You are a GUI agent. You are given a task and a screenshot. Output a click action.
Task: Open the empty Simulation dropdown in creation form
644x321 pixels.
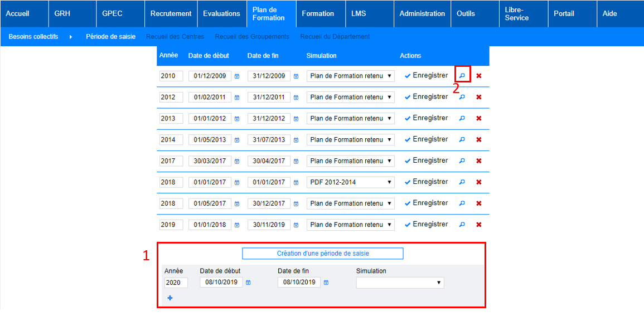(400, 283)
